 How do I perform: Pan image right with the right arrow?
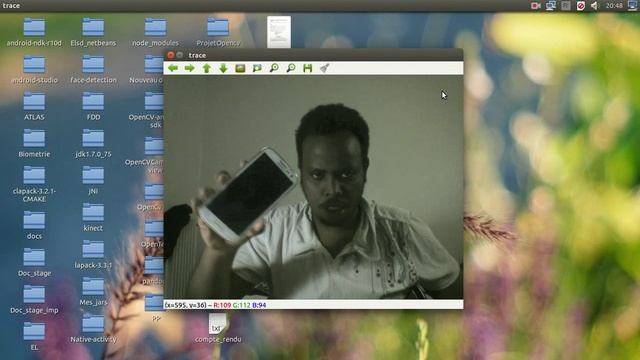(x=189, y=68)
